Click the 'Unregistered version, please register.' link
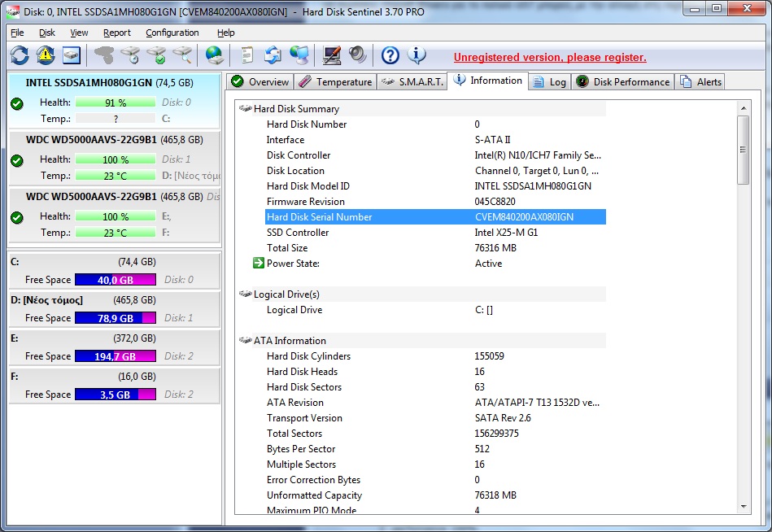The height and width of the screenshot is (532, 772). click(x=550, y=57)
